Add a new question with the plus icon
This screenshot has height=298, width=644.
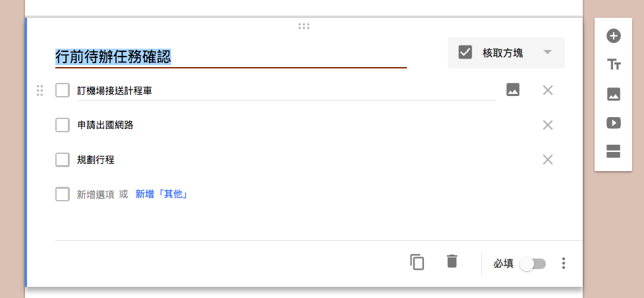pyautogui.click(x=614, y=36)
